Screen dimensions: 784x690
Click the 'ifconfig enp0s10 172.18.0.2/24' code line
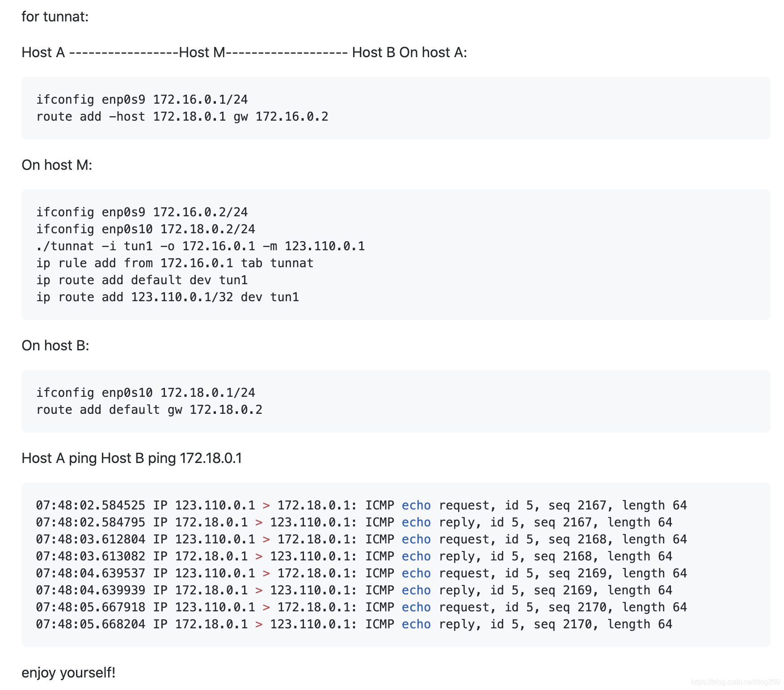click(x=145, y=229)
